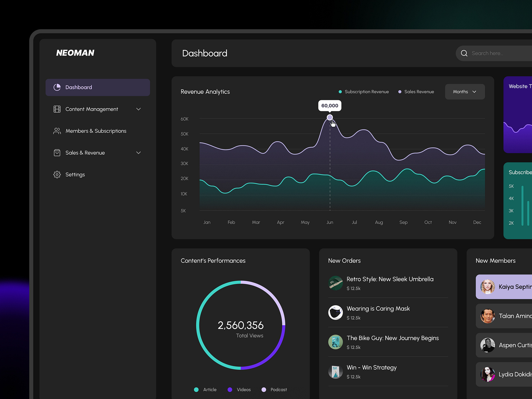Select Aspen Curtis member card

tap(504, 345)
